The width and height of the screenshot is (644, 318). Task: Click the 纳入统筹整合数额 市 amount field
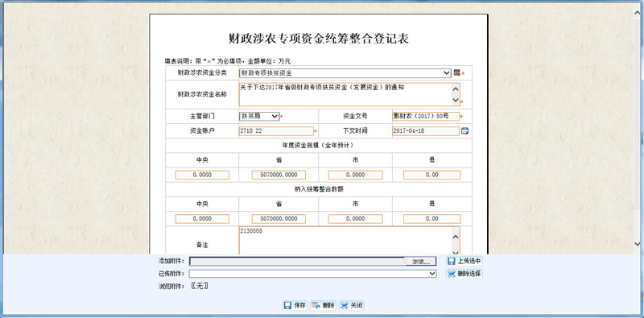pos(355,219)
